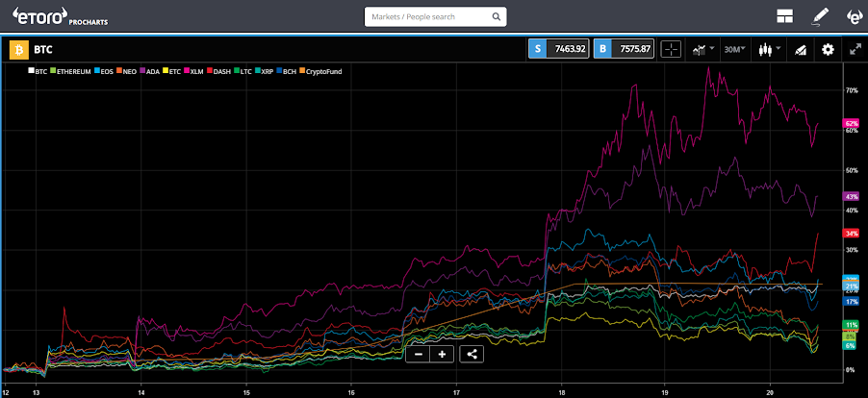The image size is (868, 398).
Task: Click the 17% BCH price label
Action: (851, 301)
